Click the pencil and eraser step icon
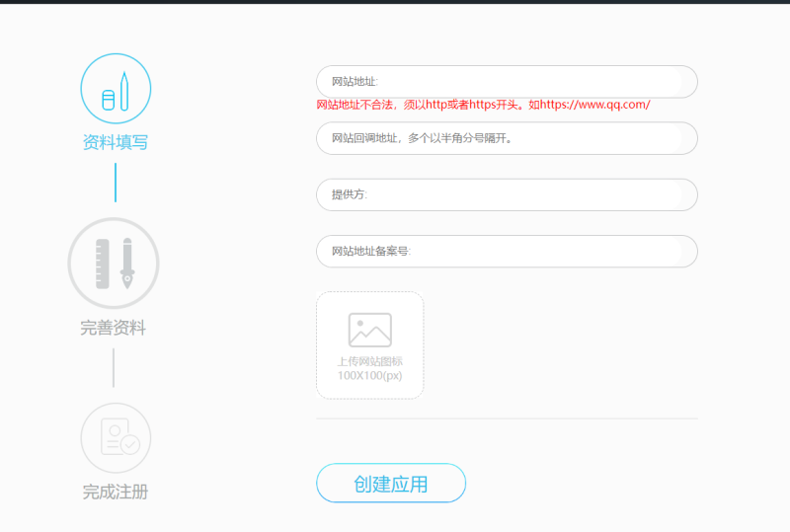790x532 pixels. (x=116, y=88)
